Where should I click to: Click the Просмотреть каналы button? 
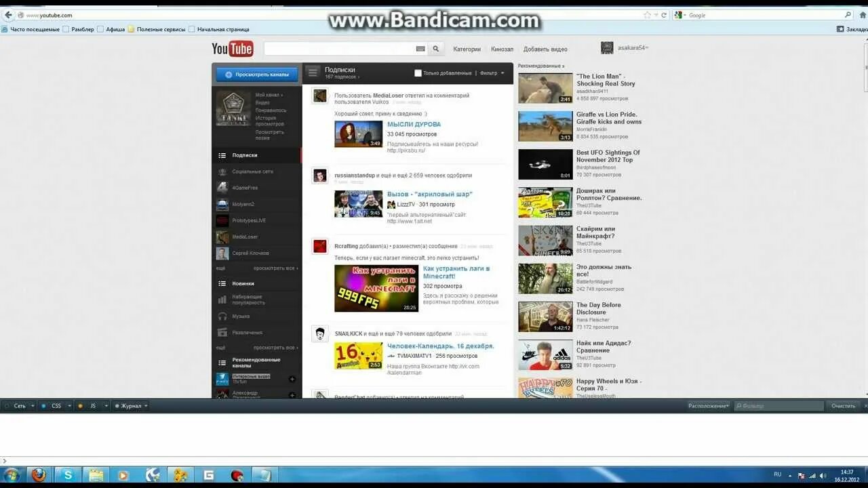(257, 75)
